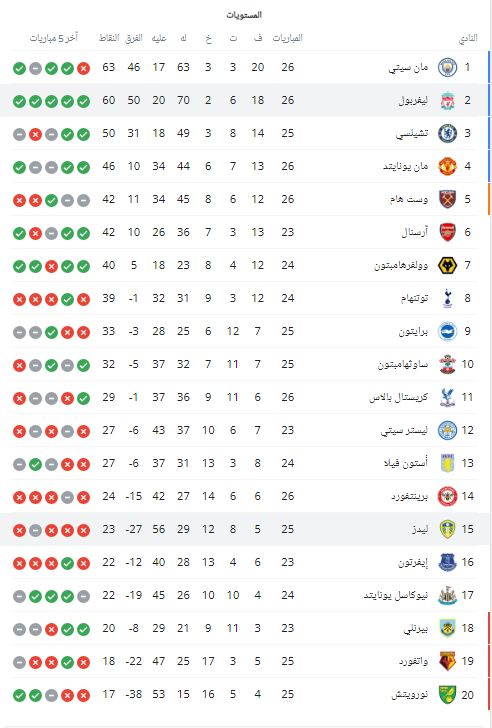Click the Norwich City crest icon
The image size is (492, 728).
pyautogui.click(x=447, y=695)
